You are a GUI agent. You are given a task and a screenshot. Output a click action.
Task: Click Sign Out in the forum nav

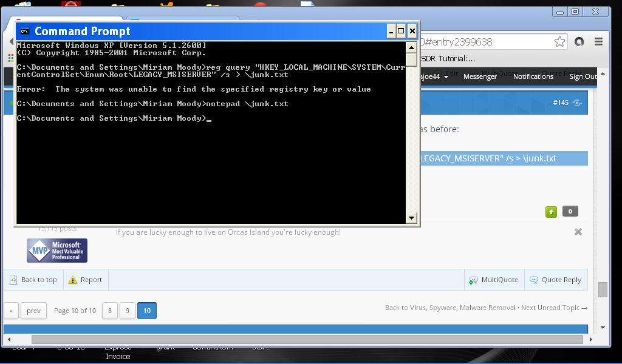(x=583, y=76)
